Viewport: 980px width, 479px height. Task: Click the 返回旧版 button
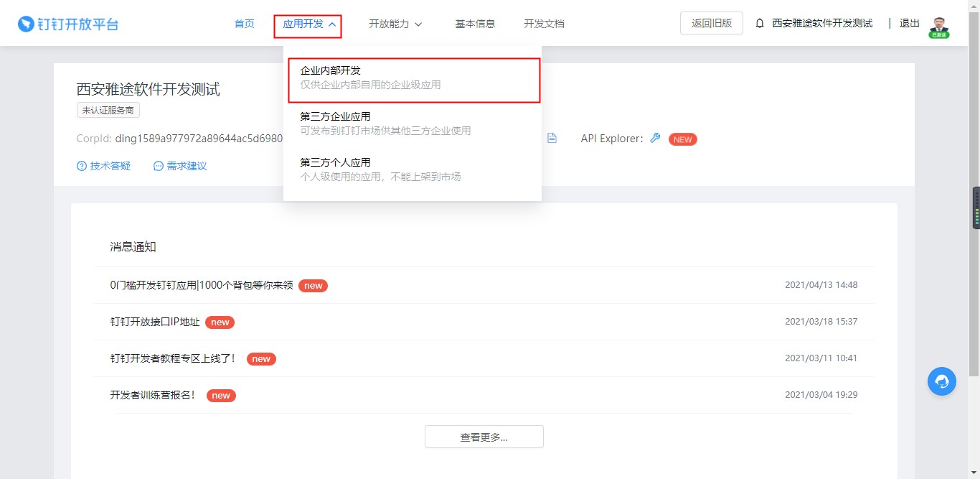[711, 22]
